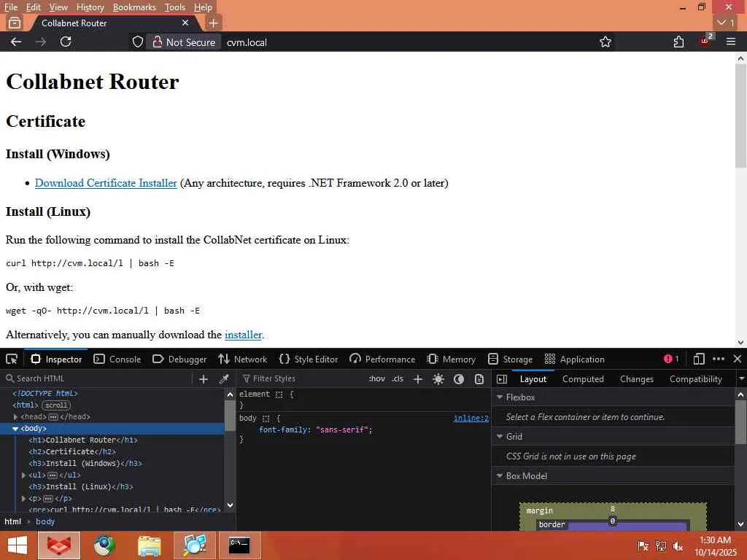
Task: Pick a color with the eyedropper
Action: click(223, 379)
